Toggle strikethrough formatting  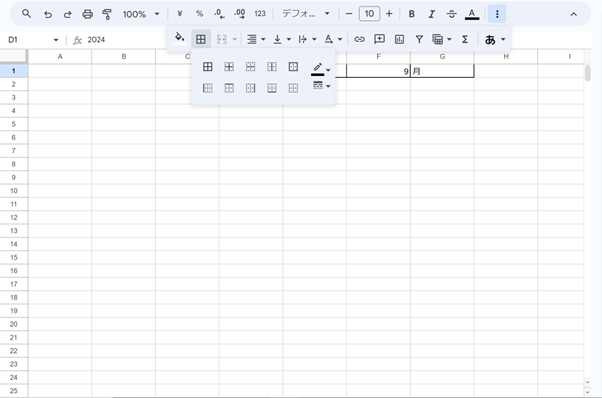click(x=452, y=14)
